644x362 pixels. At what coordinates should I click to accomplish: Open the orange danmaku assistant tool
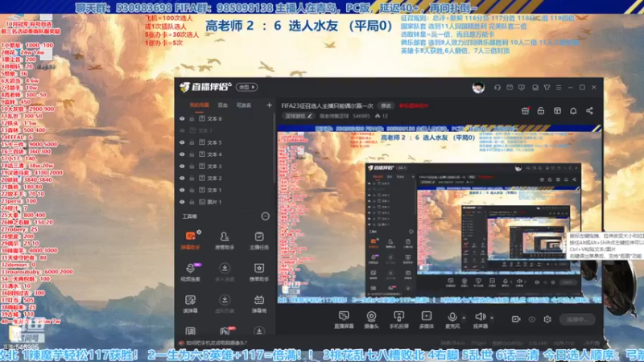pos(190,240)
